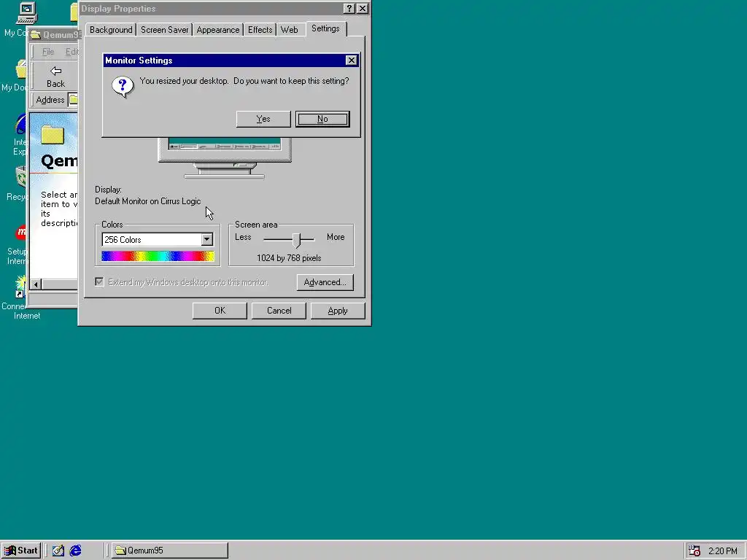Switch to the Background tab

click(x=111, y=29)
